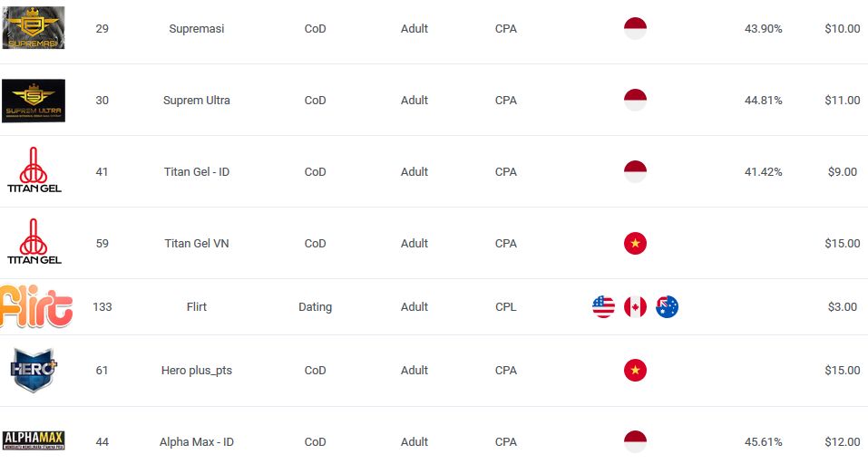Open the Suprem Ultra logo image
The image size is (868, 464).
coord(34,100)
